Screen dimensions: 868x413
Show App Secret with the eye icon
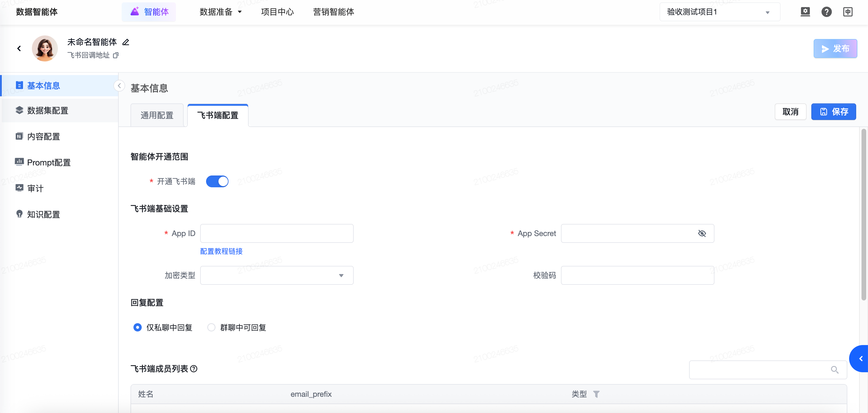point(702,233)
